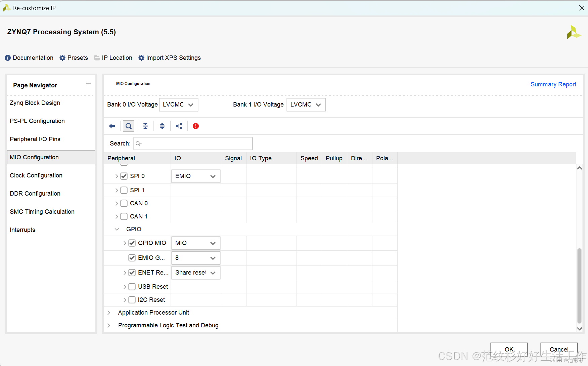Enable the CAN 0 checkbox
This screenshot has width=588, height=366.
(124, 203)
